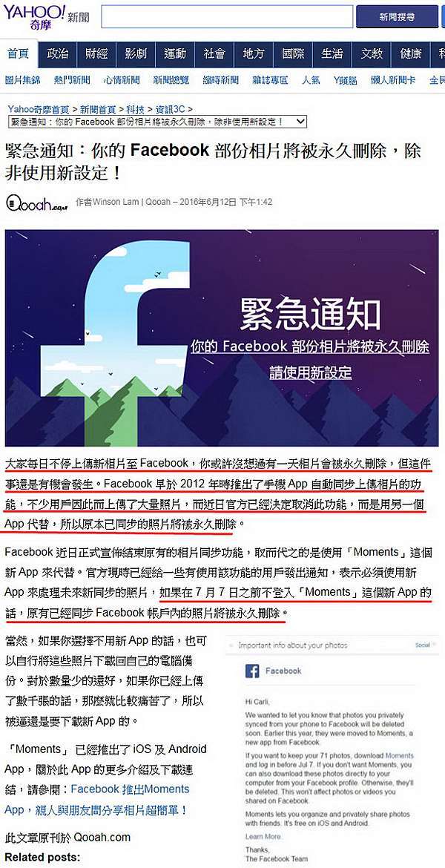Select the 首頁 tab
This screenshot has width=445, height=868.
pyautogui.click(x=19, y=54)
